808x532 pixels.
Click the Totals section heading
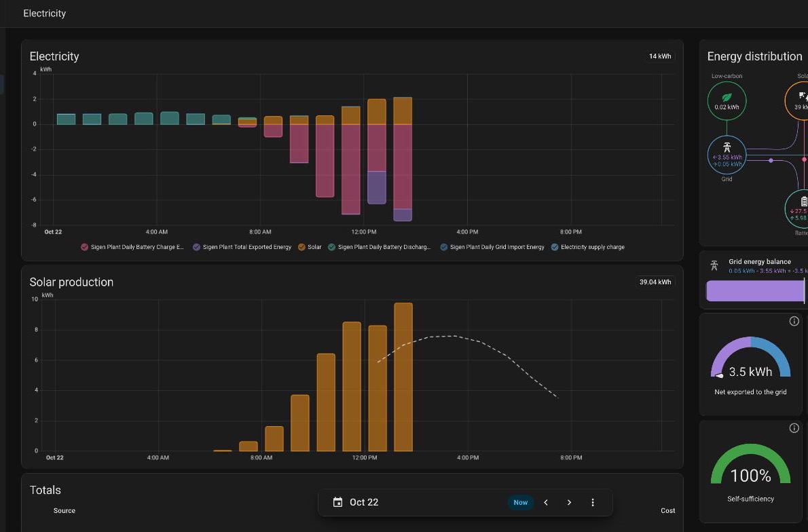(45, 491)
